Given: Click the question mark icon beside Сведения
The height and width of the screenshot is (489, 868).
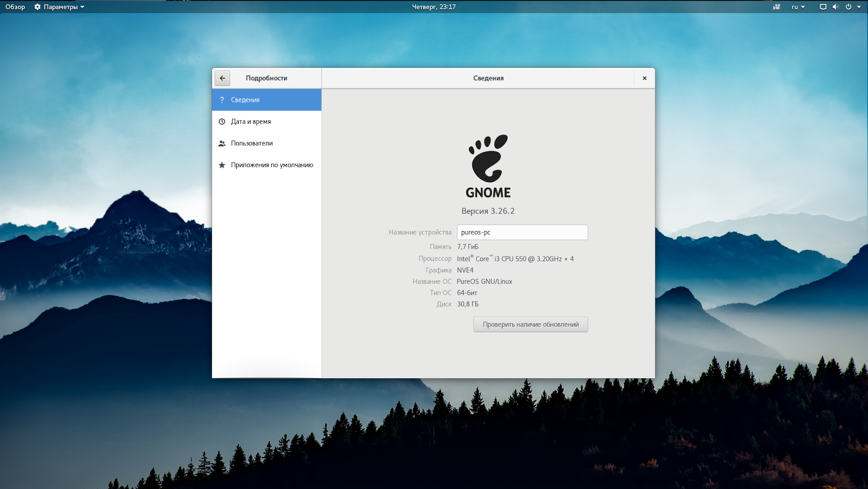Looking at the screenshot, I should pos(222,100).
